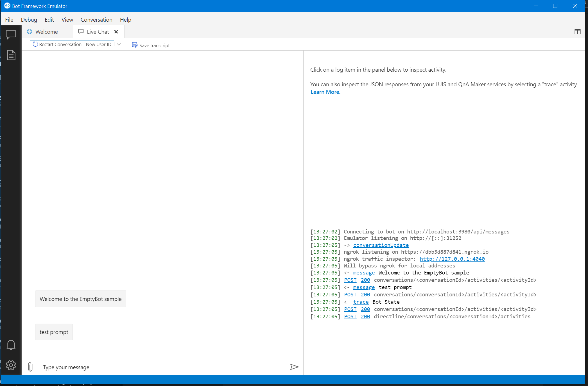The image size is (588, 386).
Task: Select the Welcome to the EmptyBot sample bubble
Action: (x=81, y=299)
